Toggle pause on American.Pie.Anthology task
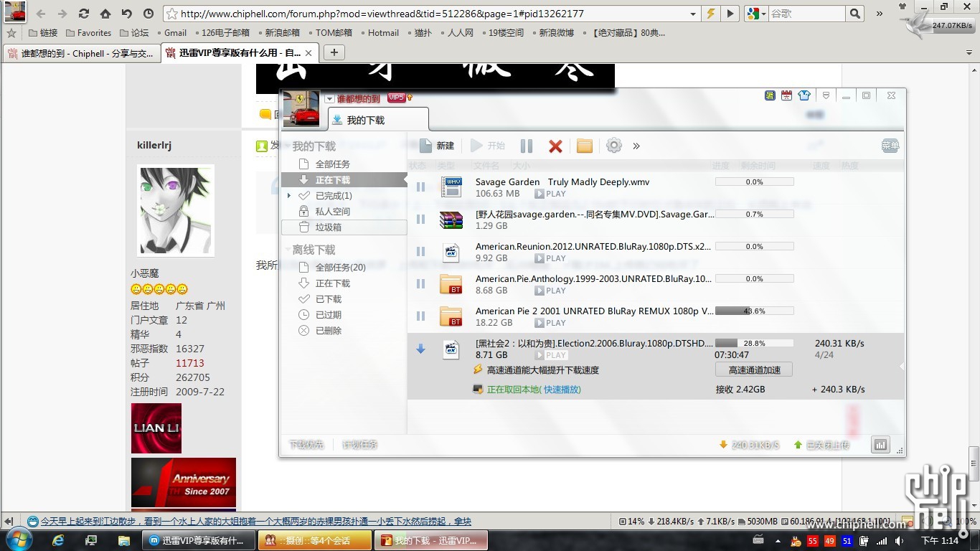The image size is (980, 551). click(x=421, y=284)
